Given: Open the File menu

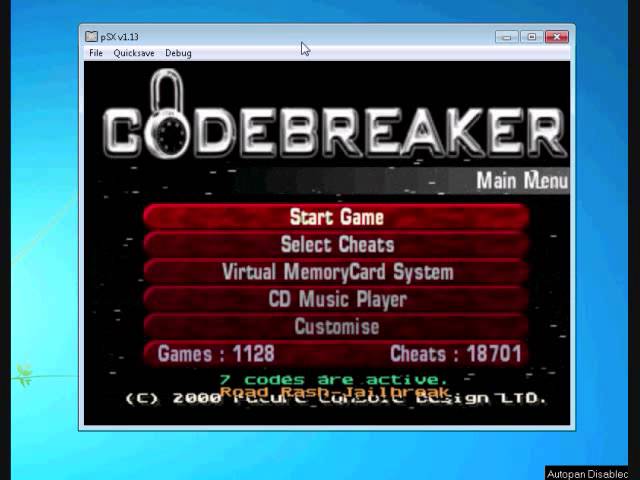Looking at the screenshot, I should [96, 53].
